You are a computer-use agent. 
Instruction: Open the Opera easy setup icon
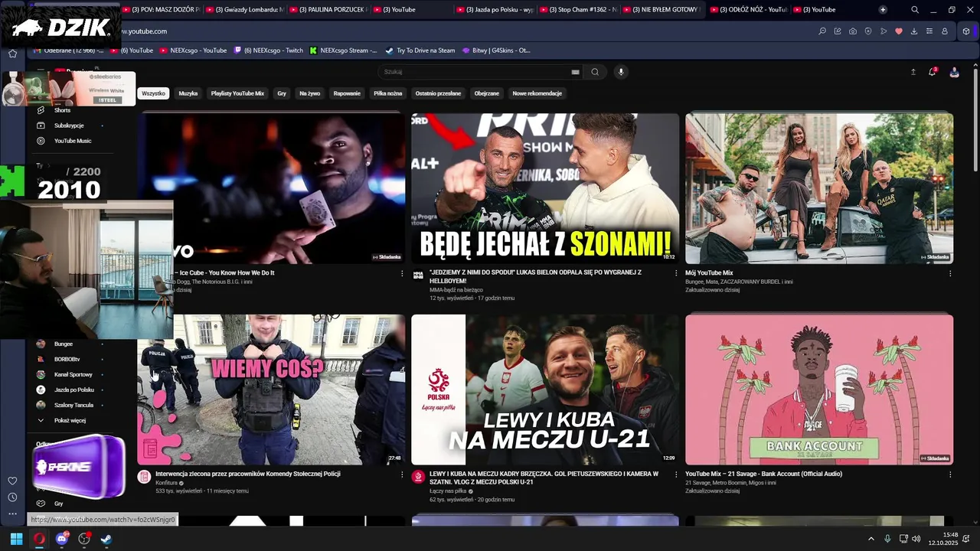coord(929,31)
